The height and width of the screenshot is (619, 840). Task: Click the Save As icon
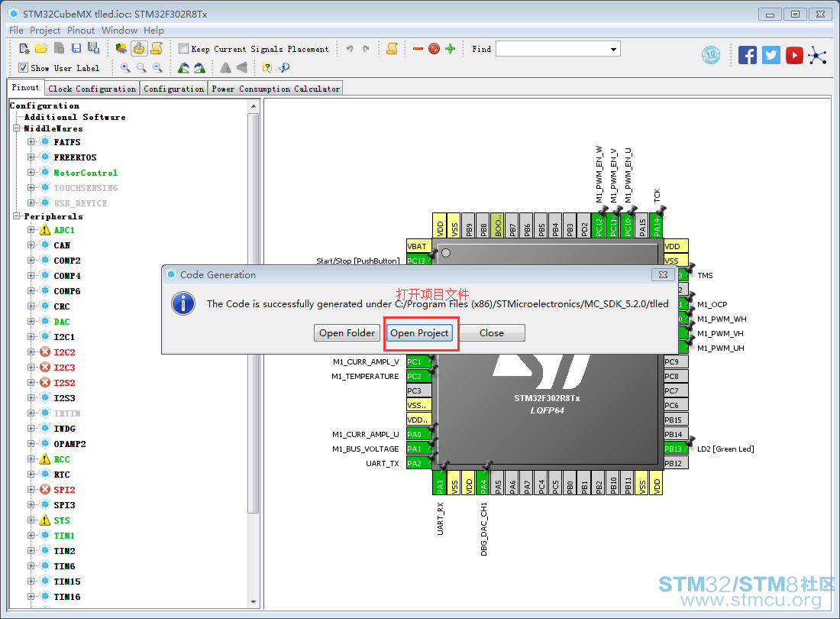point(94,48)
